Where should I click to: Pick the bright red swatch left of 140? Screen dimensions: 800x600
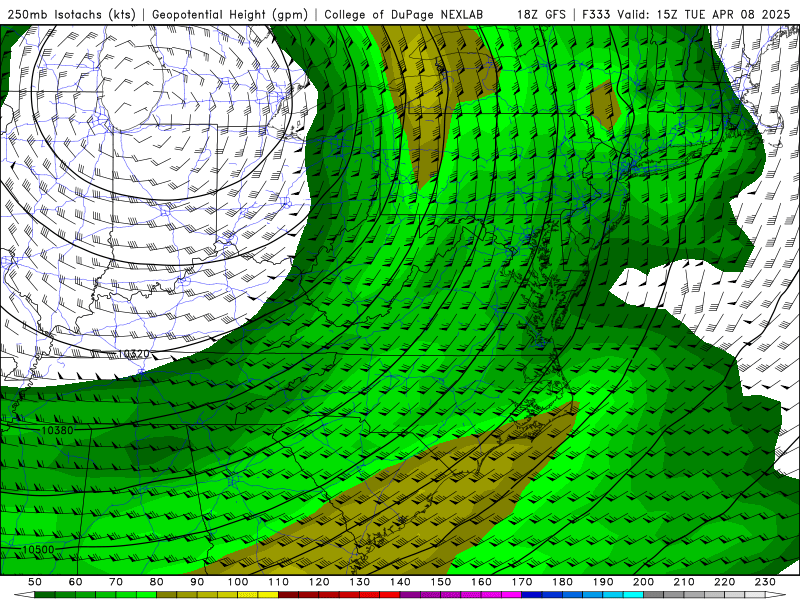pyautogui.click(x=390, y=594)
